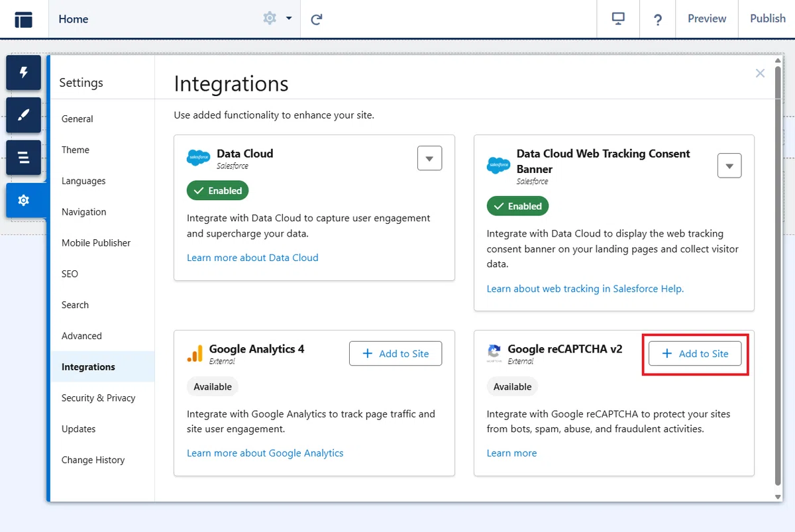The width and height of the screenshot is (795, 532).
Task: Open Help question mark icon
Action: point(658,19)
